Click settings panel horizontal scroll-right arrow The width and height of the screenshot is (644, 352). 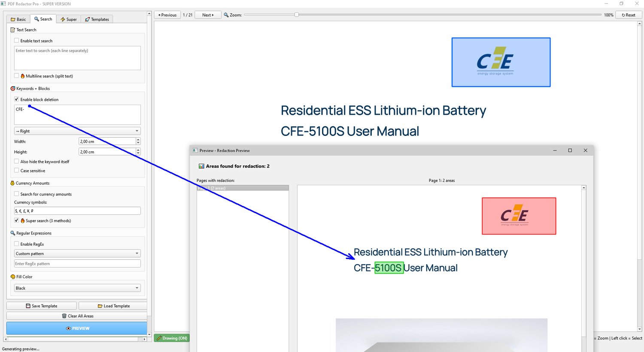coord(145,339)
